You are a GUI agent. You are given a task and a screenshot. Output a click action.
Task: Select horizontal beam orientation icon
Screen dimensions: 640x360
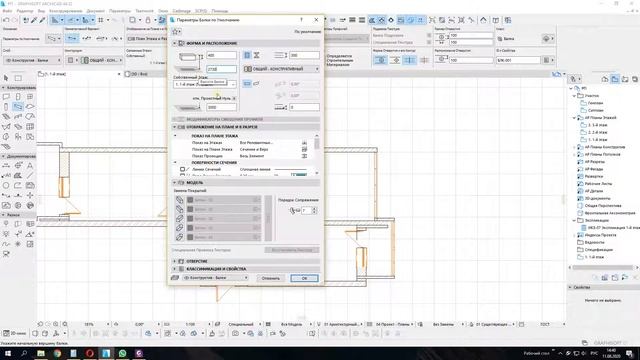[x=247, y=84]
